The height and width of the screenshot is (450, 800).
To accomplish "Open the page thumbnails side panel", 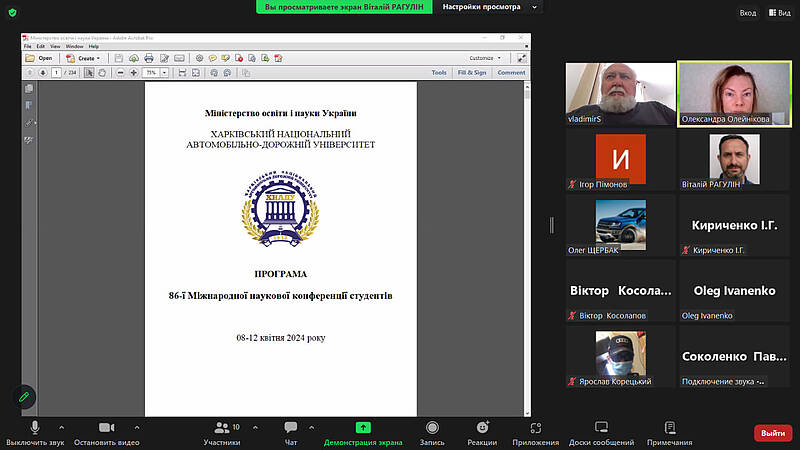I will click(x=29, y=89).
